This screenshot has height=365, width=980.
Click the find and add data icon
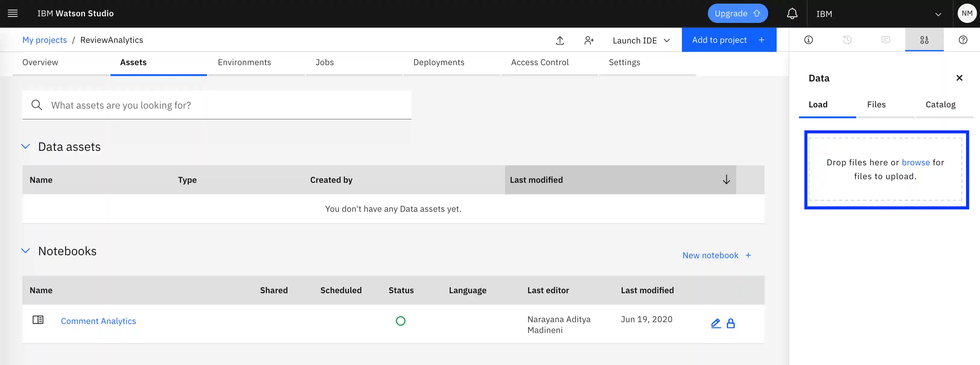(x=924, y=40)
